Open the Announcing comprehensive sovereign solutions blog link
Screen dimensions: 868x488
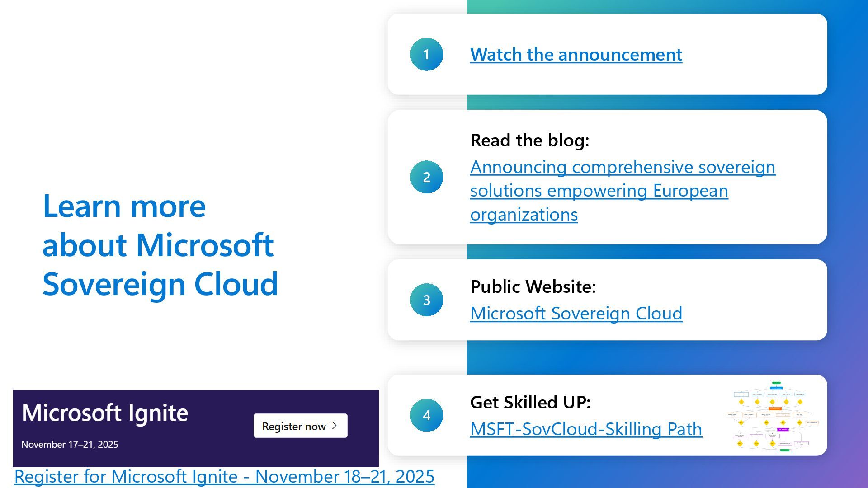tap(622, 167)
